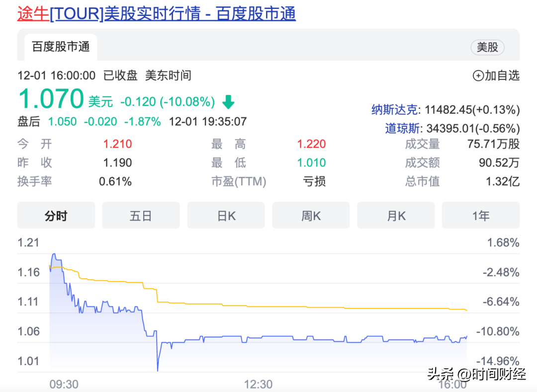
Task: Switch chart to 分时 tab
Action: [x=56, y=216]
